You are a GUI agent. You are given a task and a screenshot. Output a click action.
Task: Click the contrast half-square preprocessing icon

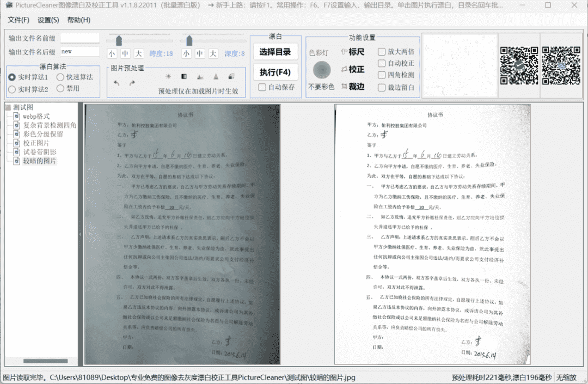point(184,77)
